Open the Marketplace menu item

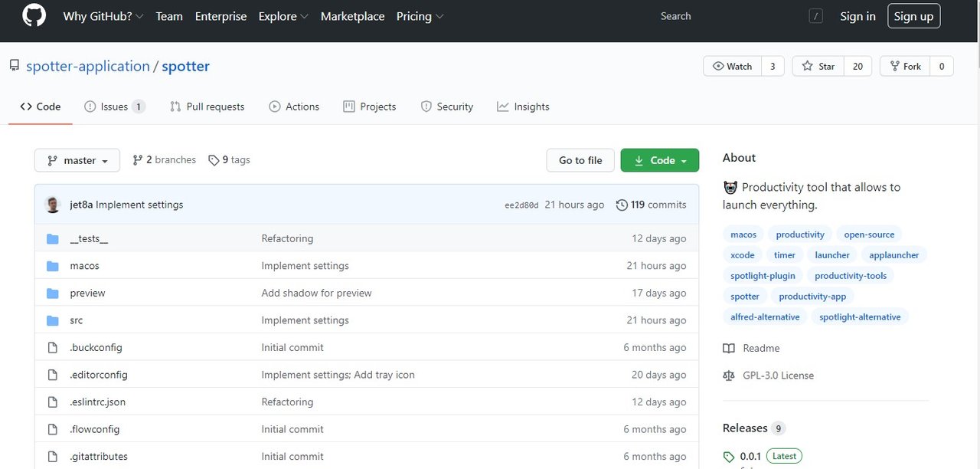coord(353,16)
